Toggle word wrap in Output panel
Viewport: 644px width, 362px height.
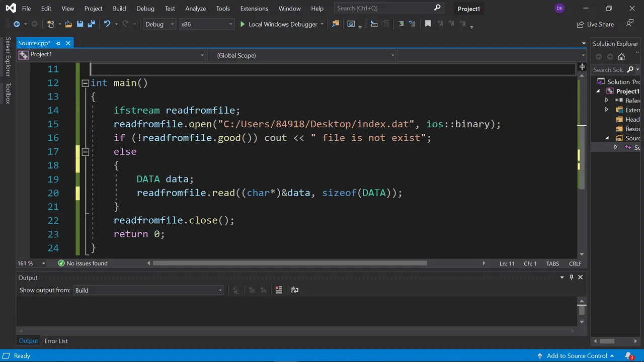[x=295, y=290]
